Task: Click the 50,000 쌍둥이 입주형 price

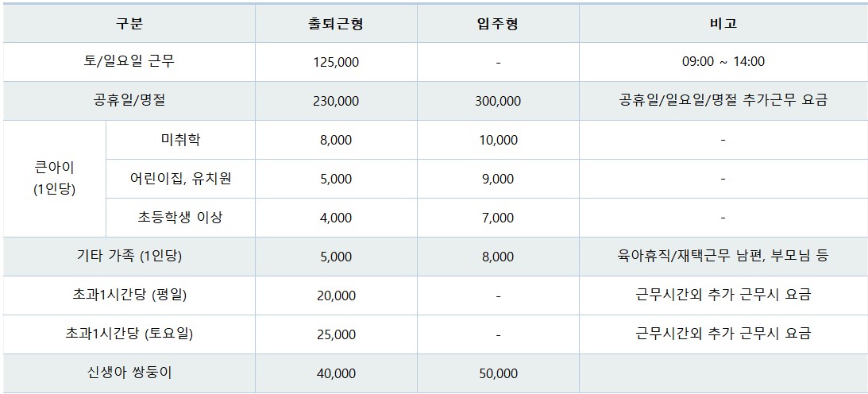Action: [498, 373]
